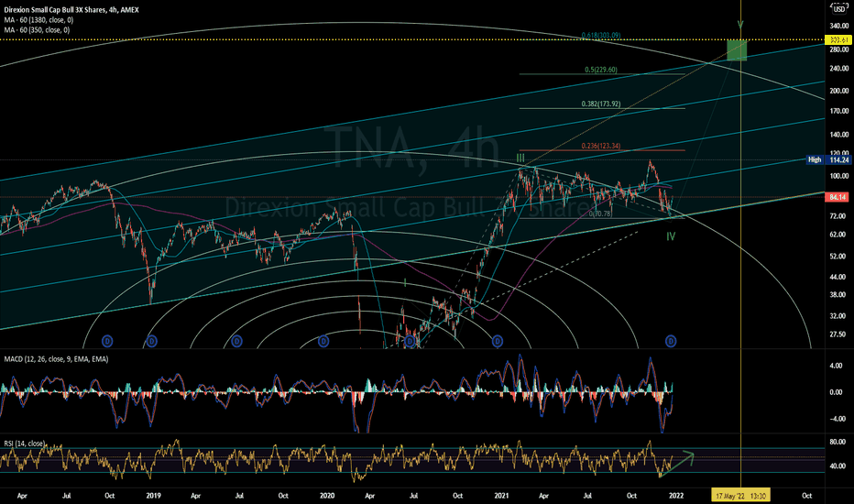The image size is (854, 504).
Task: Click the 84.14 current price label
Action: pos(838,197)
